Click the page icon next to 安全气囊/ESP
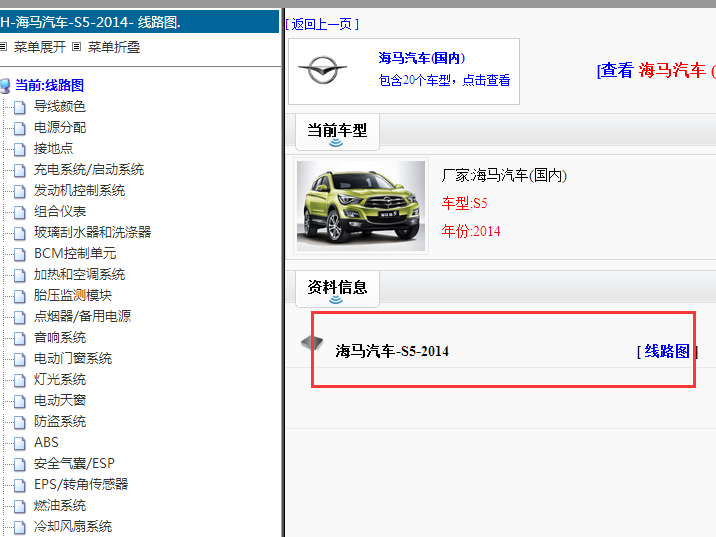This screenshot has width=716, height=537. (x=20, y=464)
